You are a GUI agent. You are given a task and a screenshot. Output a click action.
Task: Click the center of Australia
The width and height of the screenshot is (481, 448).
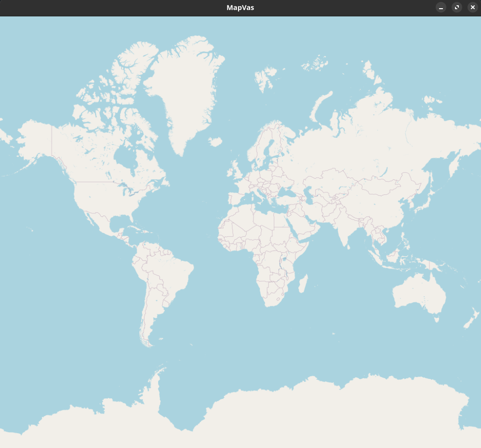418,294
